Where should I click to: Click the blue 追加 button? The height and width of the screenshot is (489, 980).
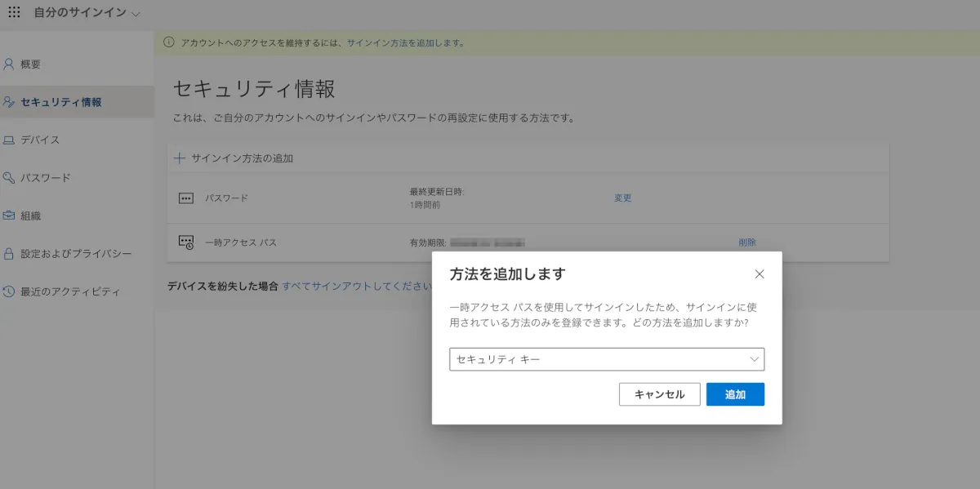pyautogui.click(x=735, y=394)
